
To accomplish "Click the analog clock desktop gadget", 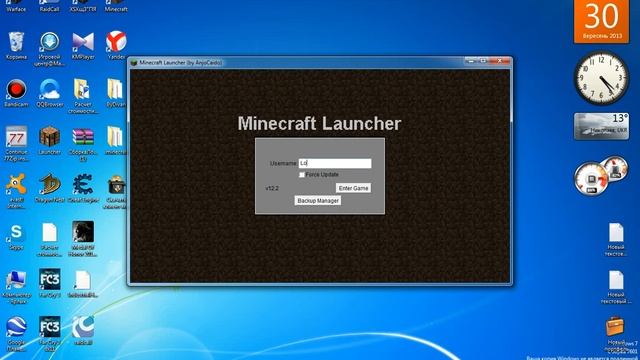I will tap(601, 78).
